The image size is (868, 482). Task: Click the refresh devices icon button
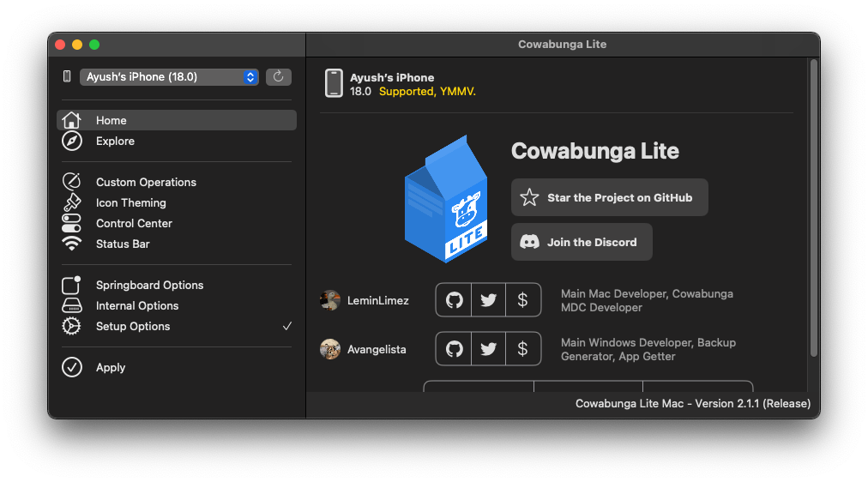[279, 77]
